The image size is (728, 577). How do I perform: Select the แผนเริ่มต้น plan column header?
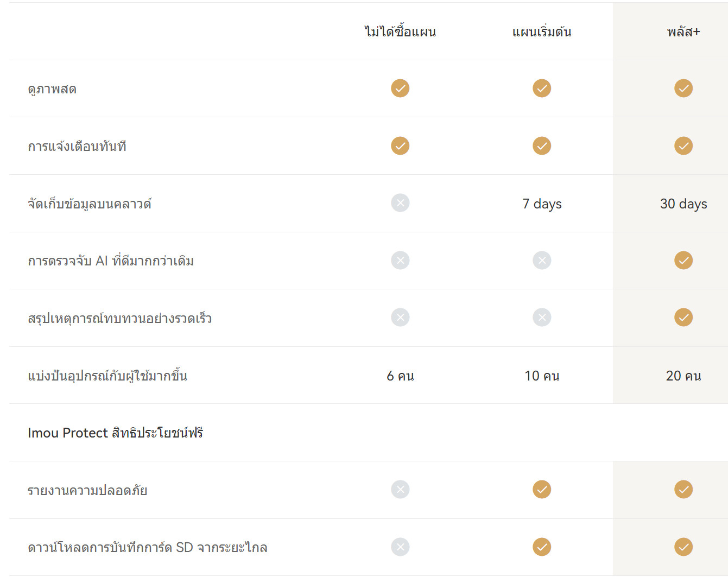[542, 32]
